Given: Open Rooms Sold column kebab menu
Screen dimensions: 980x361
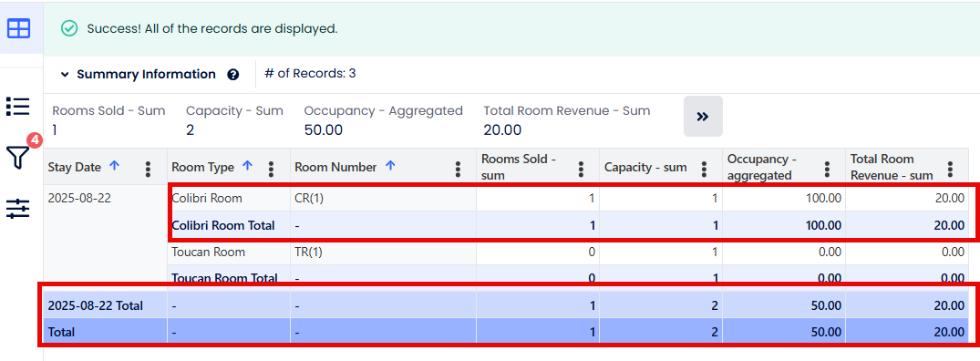Looking at the screenshot, I should pyautogui.click(x=582, y=169).
